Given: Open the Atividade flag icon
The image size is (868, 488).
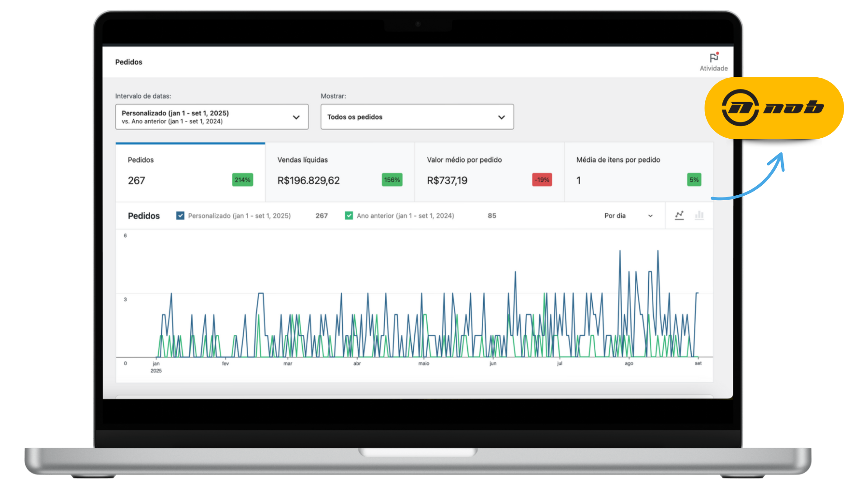Looking at the screenshot, I should (x=713, y=58).
